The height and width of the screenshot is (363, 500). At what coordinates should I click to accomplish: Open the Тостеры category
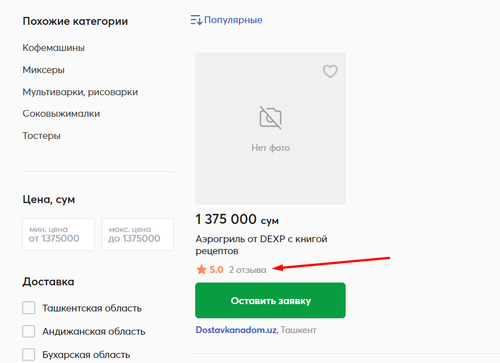pos(42,136)
